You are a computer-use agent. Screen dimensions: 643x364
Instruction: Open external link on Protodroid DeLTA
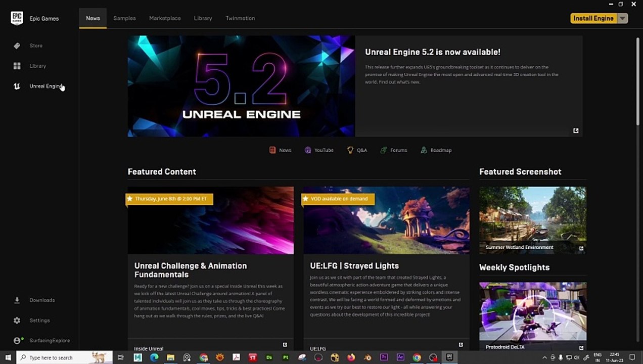[581, 348]
